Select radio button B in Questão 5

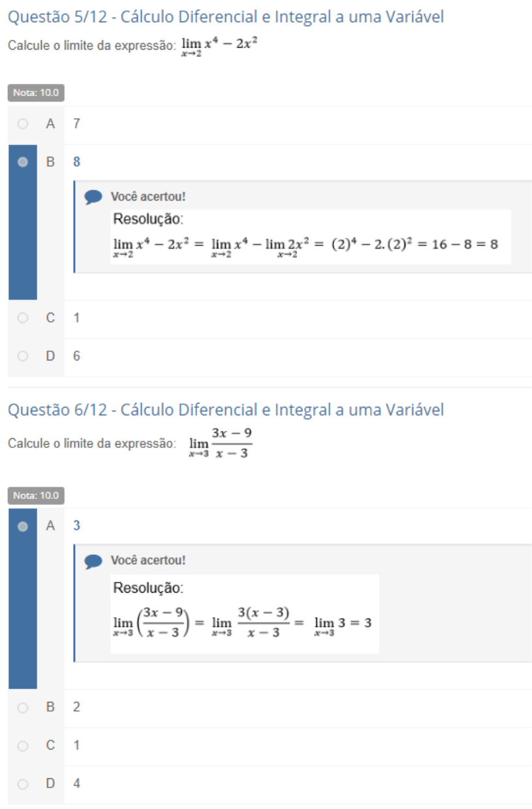pyautogui.click(x=23, y=162)
